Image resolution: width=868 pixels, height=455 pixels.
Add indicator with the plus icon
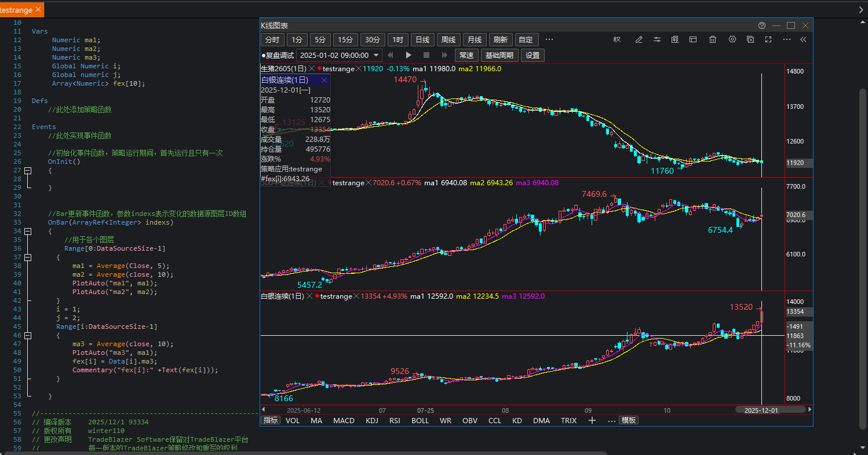coord(592,420)
